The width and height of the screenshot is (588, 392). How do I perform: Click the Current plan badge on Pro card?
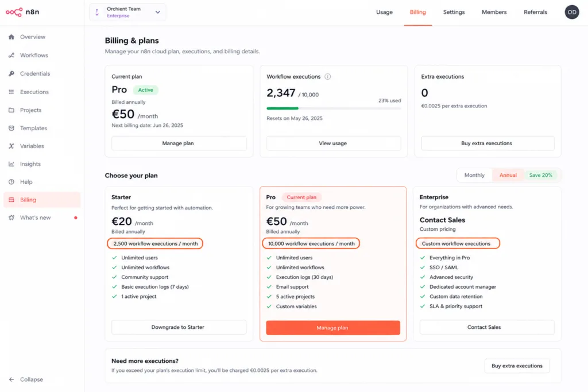[x=301, y=197]
